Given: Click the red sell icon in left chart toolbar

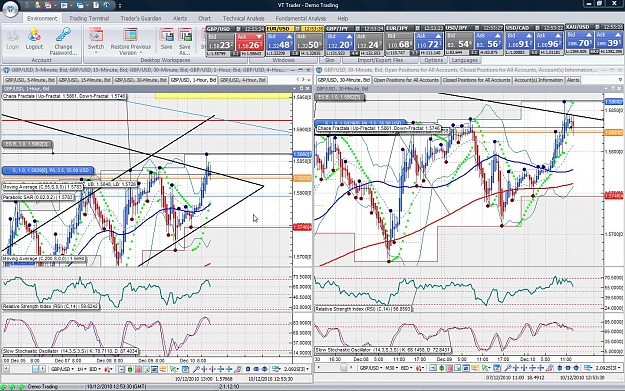Looking at the screenshot, I should [138, 369].
